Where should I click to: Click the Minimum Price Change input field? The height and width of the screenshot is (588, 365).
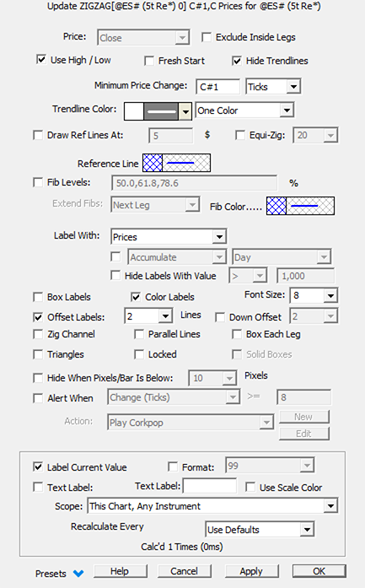[x=217, y=87]
